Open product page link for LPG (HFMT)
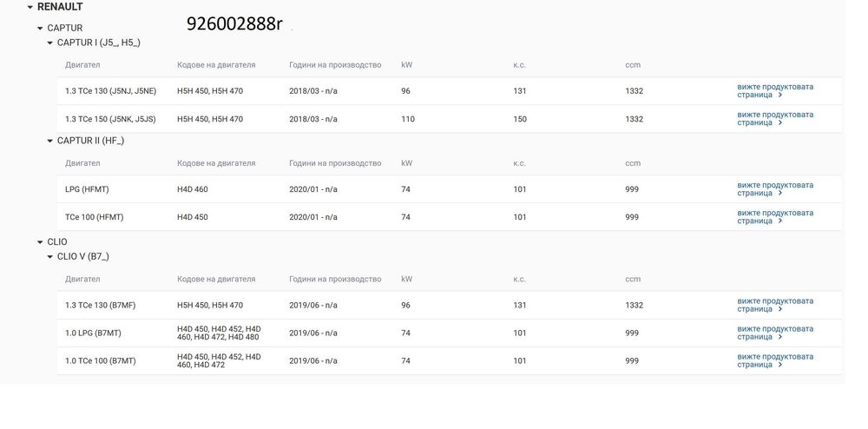 coord(775,189)
